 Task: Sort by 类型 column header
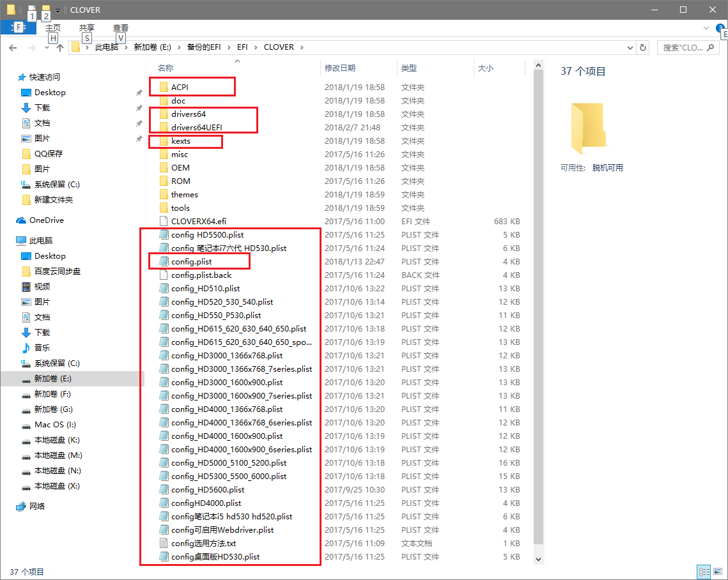coord(409,68)
